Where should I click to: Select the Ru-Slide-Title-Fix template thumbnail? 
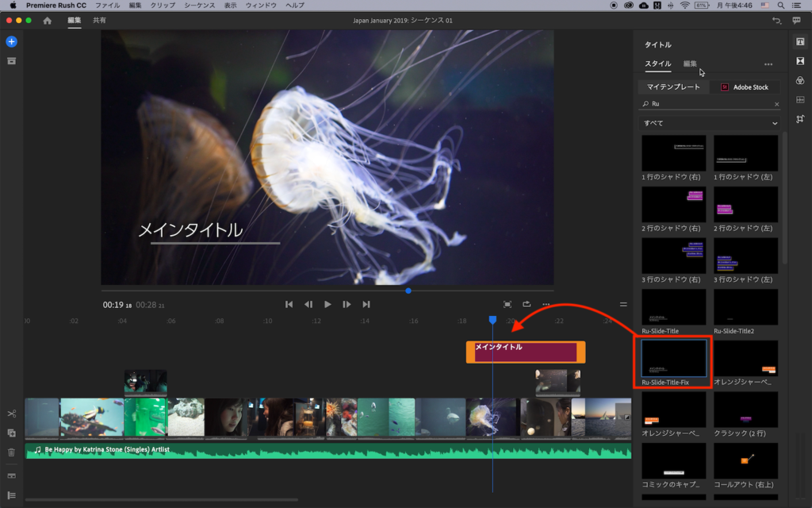click(673, 359)
